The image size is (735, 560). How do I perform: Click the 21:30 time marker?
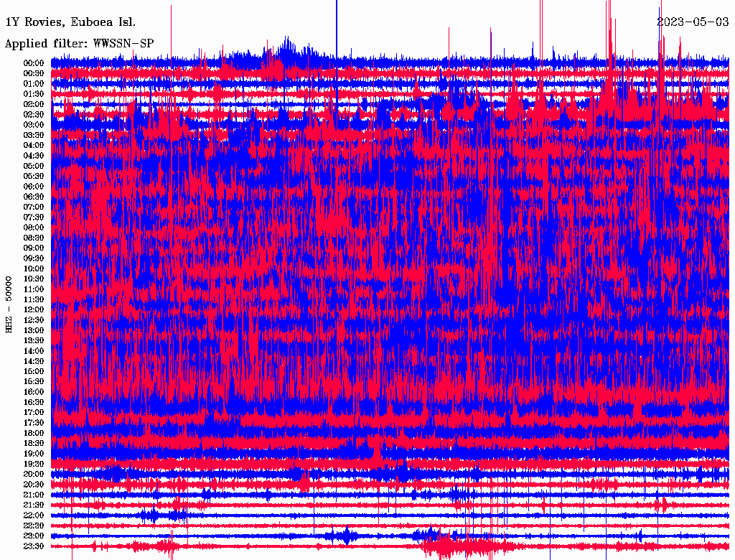34,505
